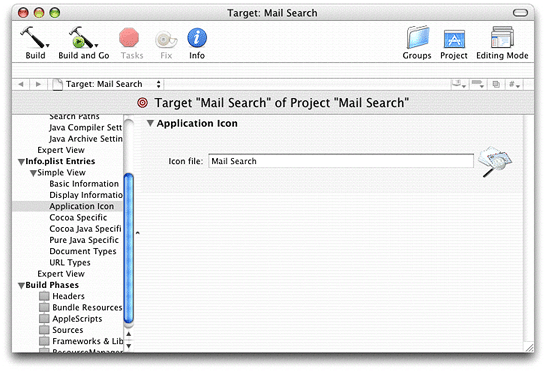Select Frameworks & Libraries build phase
This screenshot has height=371, width=546.
pos(87,341)
